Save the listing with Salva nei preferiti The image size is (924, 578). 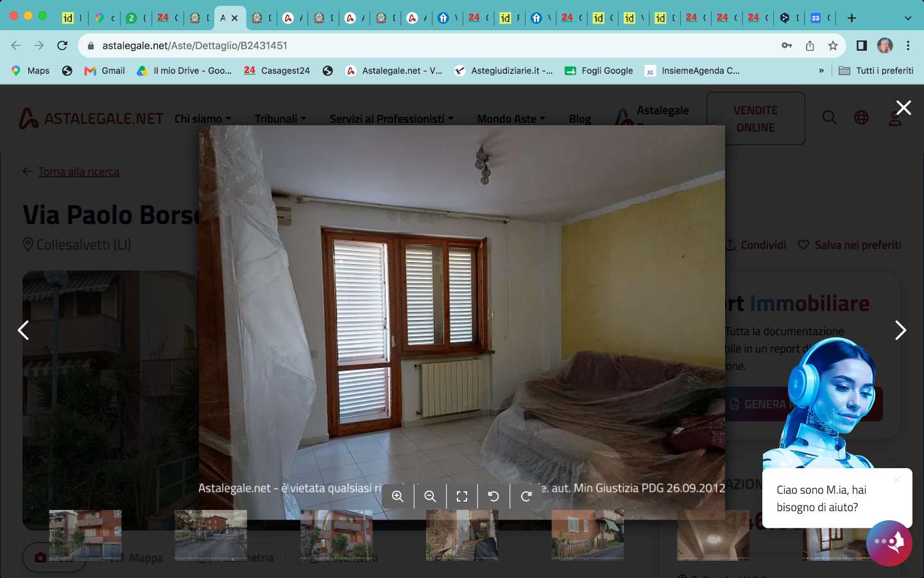pyautogui.click(x=850, y=245)
